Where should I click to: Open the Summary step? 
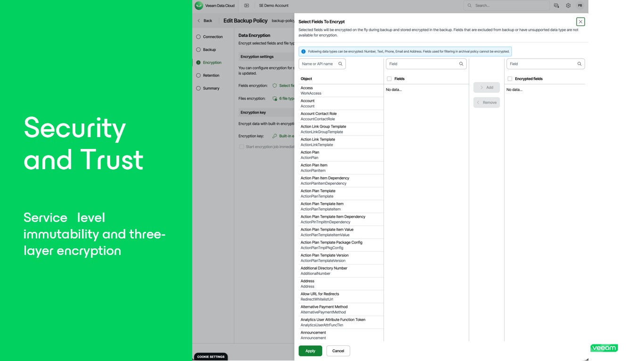click(x=211, y=88)
